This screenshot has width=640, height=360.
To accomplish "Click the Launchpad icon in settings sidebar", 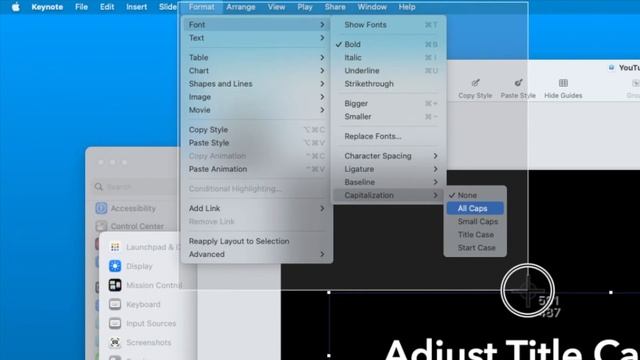I will click(115, 247).
